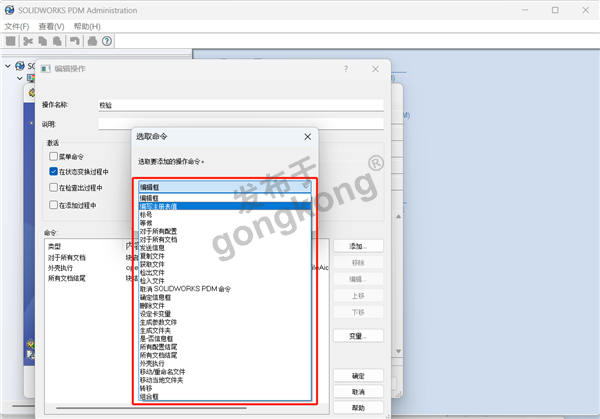Click the Print toolbar icon
This screenshot has height=419, width=600.
(92, 41)
